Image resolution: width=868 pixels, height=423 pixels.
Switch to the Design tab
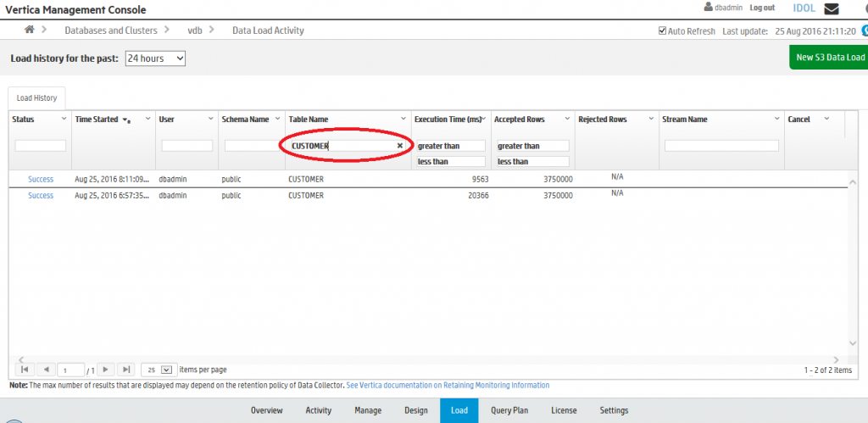pyautogui.click(x=416, y=410)
